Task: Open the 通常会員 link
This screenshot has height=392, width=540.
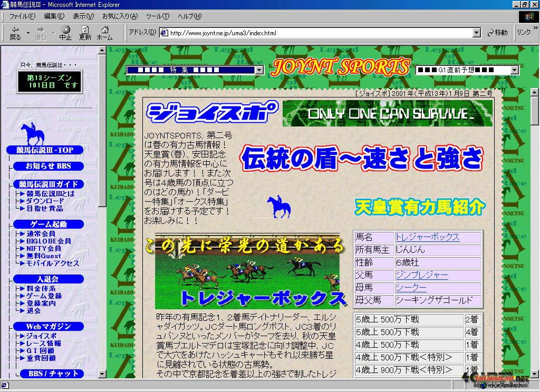Action: click(x=41, y=234)
